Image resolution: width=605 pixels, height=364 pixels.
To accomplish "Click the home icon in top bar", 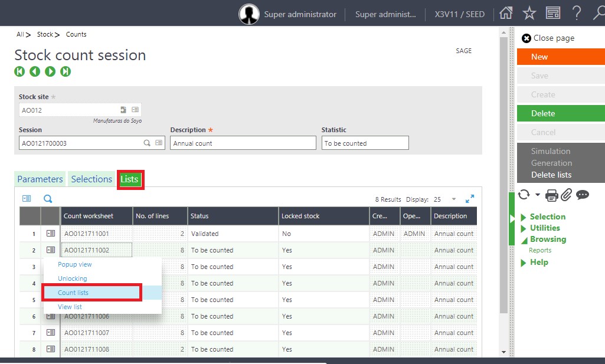I will pos(506,13).
